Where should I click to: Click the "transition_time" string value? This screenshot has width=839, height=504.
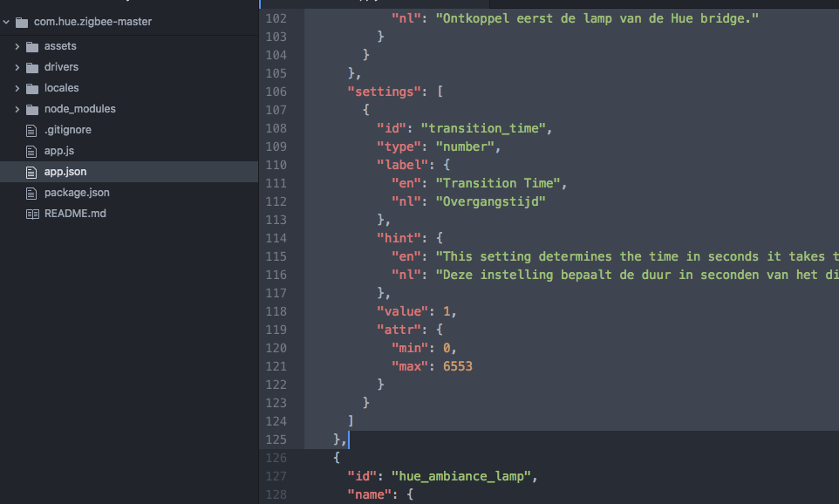(x=483, y=128)
